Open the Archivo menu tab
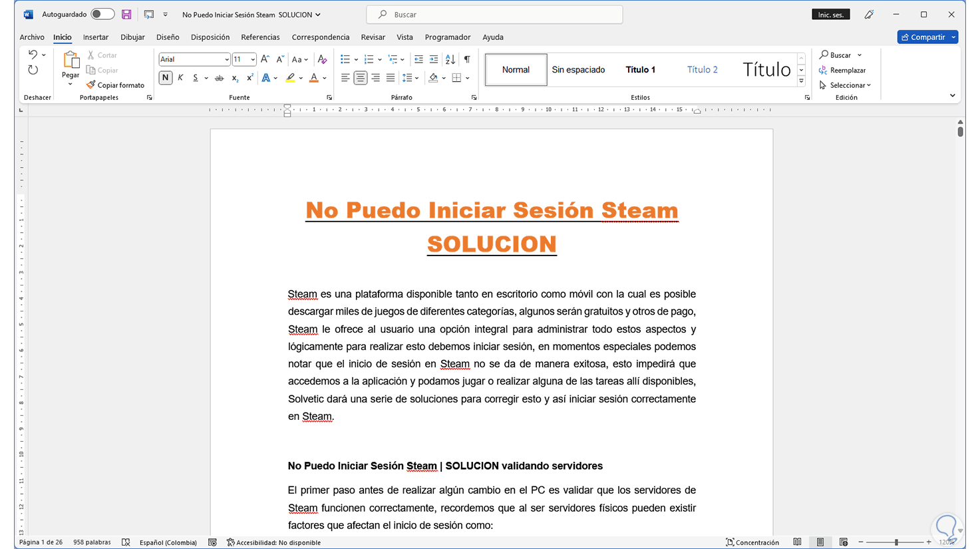980x549 pixels. pos(32,37)
